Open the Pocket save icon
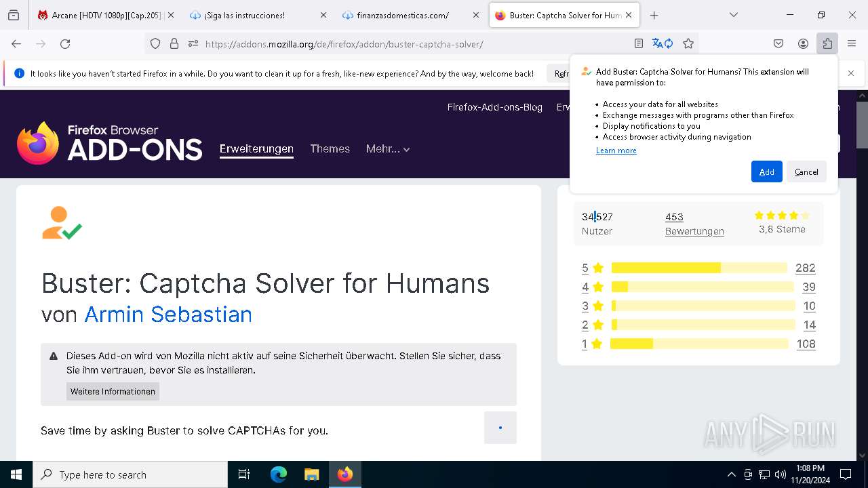868x488 pixels. (778, 44)
